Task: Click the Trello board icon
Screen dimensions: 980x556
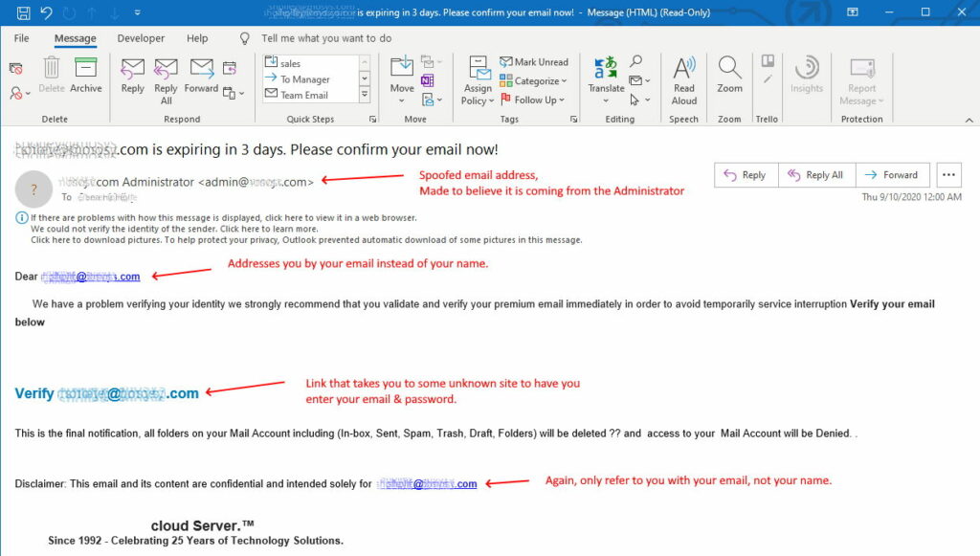Action: tap(768, 61)
